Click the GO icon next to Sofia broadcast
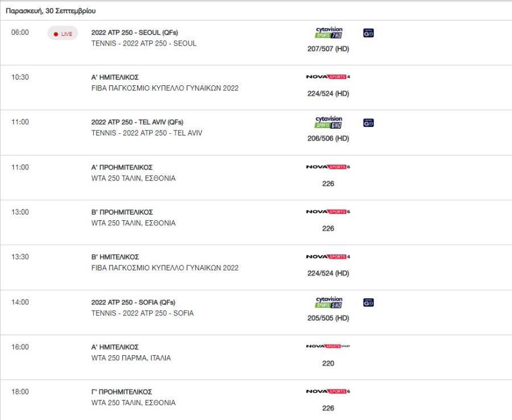Image resolution: width=512 pixels, height=420 pixels. pos(368,303)
